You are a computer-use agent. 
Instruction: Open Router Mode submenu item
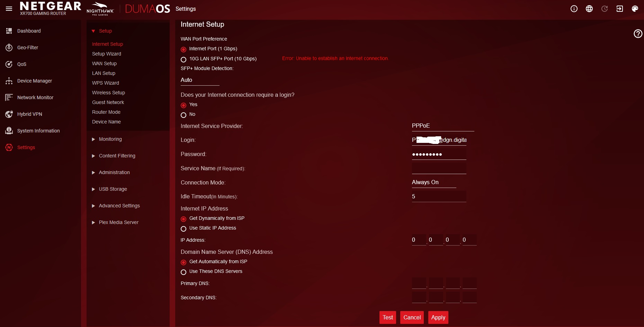click(106, 112)
